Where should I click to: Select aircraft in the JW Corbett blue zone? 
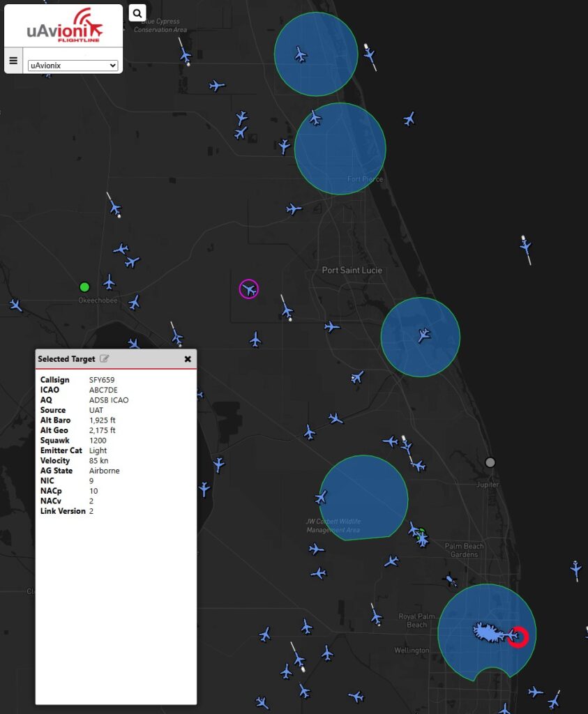[x=321, y=497]
